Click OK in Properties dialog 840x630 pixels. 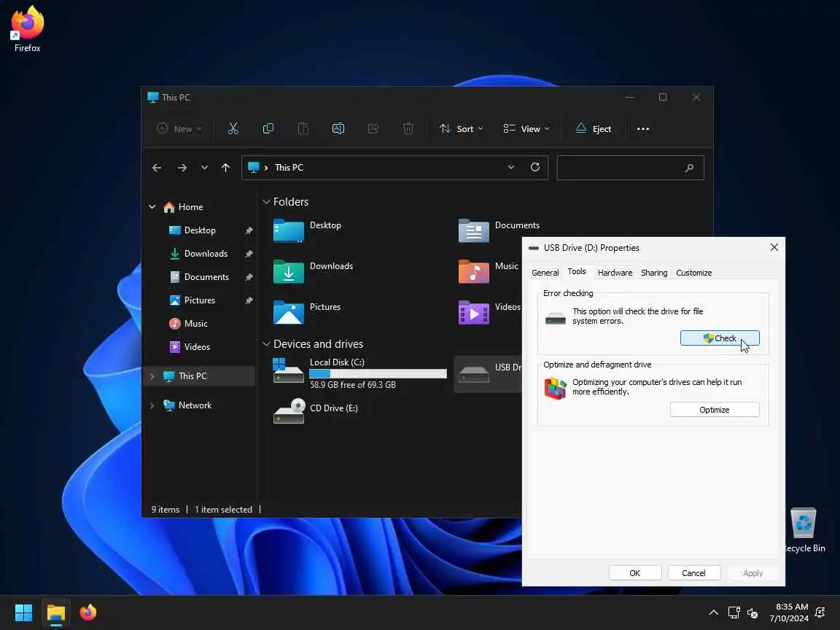635,573
